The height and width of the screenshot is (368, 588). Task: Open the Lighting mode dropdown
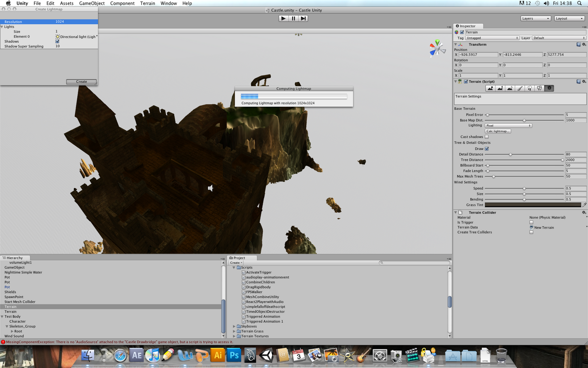click(509, 126)
